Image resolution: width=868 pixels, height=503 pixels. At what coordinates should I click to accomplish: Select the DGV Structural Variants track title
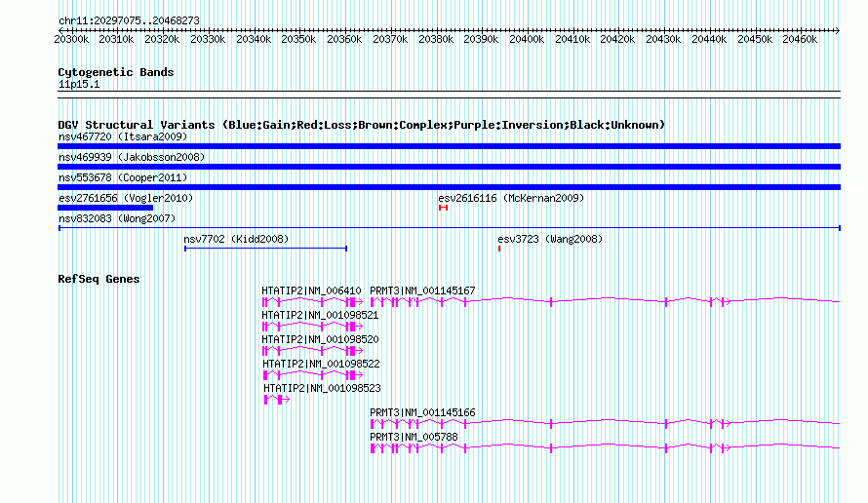(362, 125)
